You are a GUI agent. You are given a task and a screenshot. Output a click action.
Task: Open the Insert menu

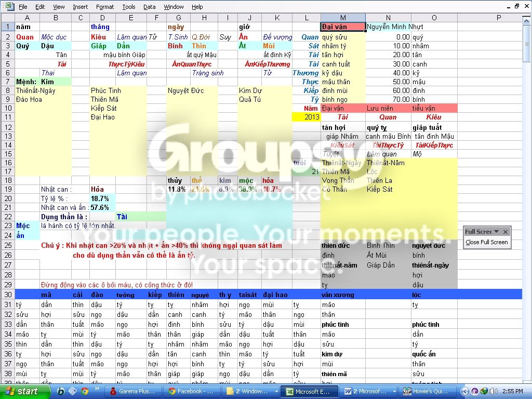(80, 7)
